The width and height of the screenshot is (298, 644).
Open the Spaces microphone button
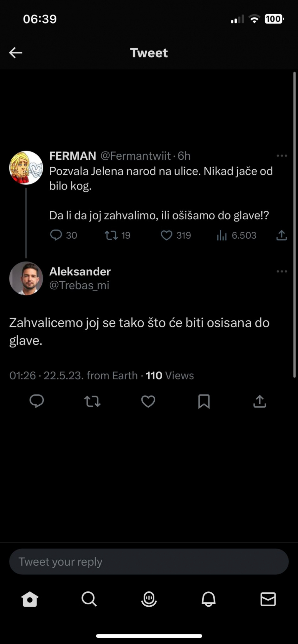click(x=149, y=599)
